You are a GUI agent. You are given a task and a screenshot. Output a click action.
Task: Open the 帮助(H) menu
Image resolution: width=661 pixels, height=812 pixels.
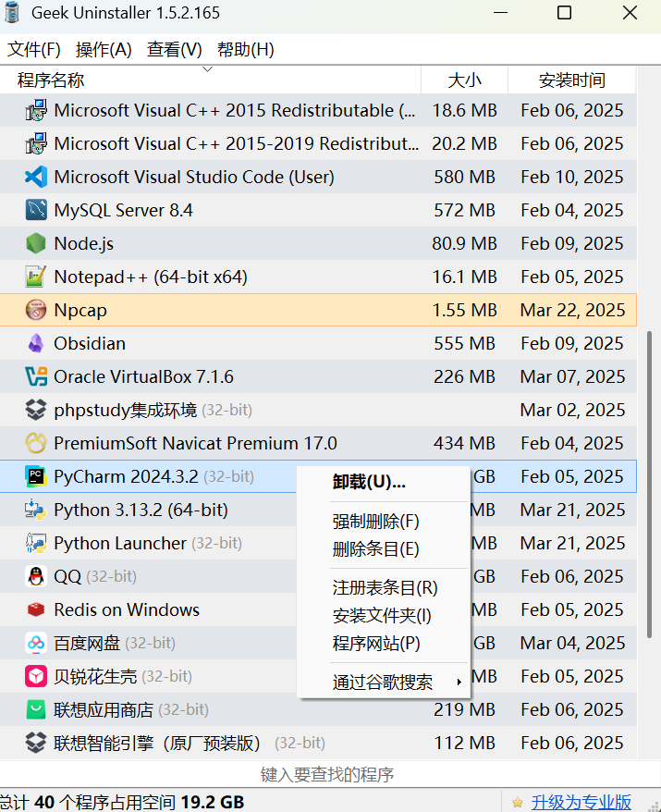tap(245, 50)
